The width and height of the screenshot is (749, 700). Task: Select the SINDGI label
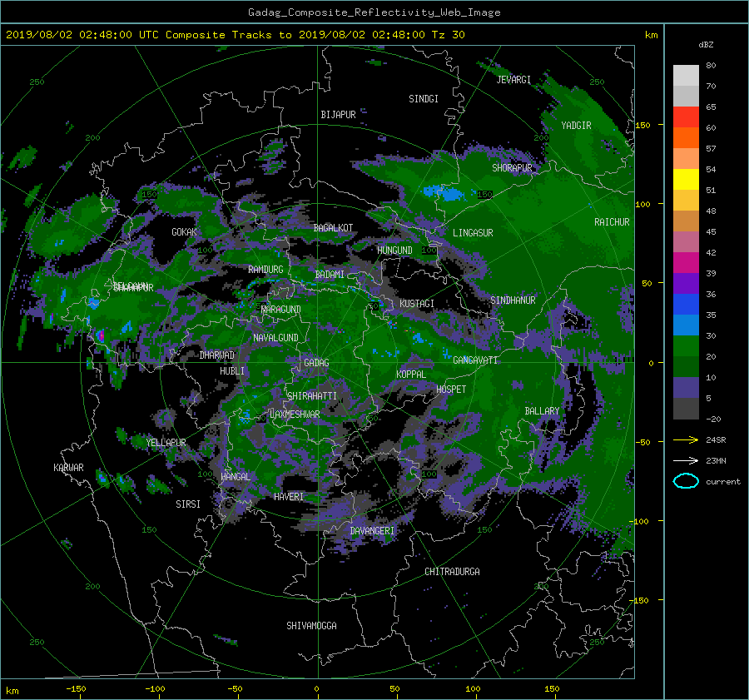click(x=424, y=99)
